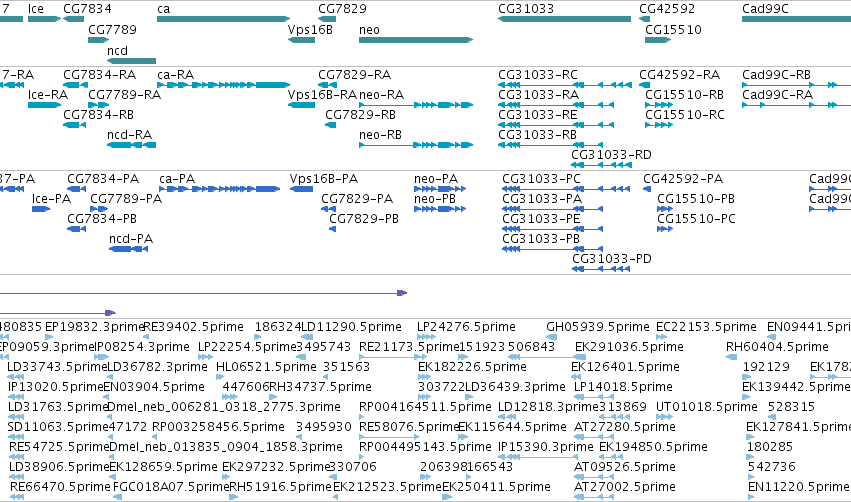This screenshot has width=851, height=502.
Task: Click the neo-PA protein feature
Action: (440, 189)
